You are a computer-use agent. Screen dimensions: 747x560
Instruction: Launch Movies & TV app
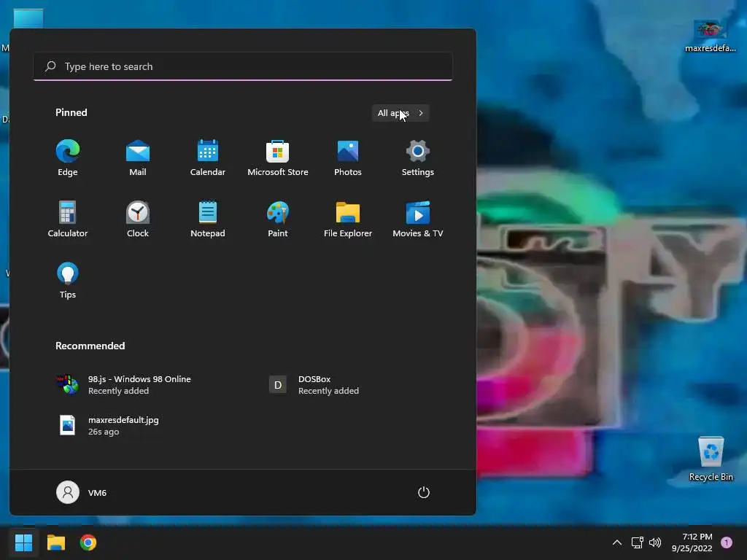[418, 219]
